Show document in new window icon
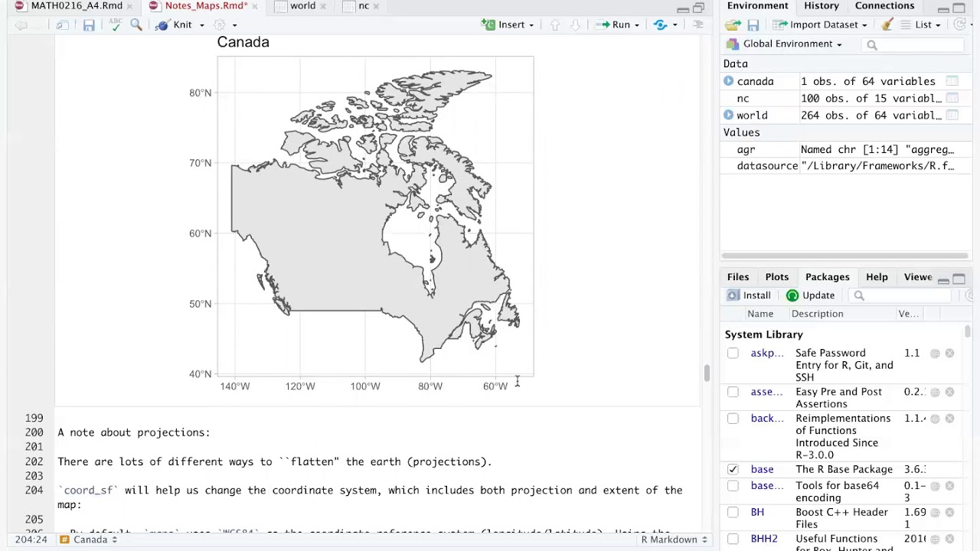This screenshot has height=551, width=980. pos(62,25)
